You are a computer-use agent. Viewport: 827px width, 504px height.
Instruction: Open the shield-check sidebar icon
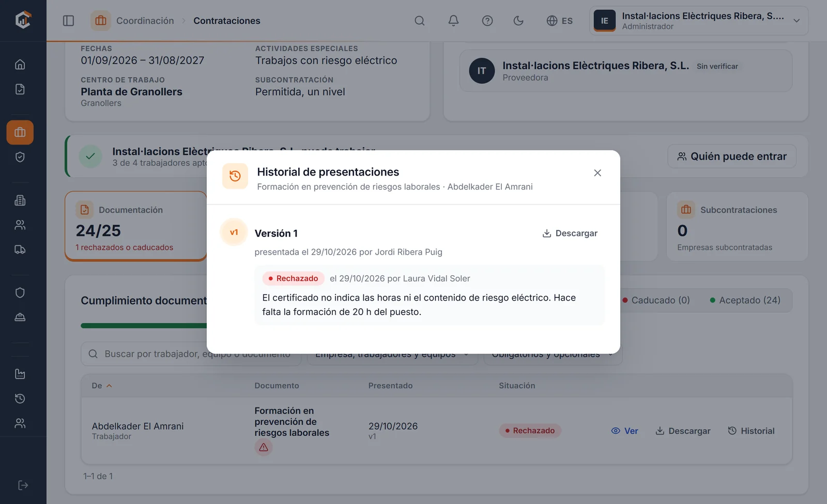coord(20,157)
